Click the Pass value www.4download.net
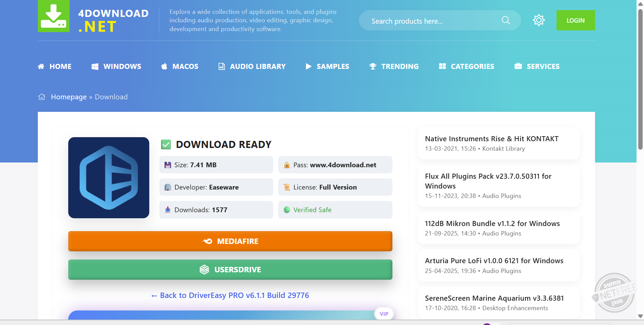 click(x=343, y=165)
